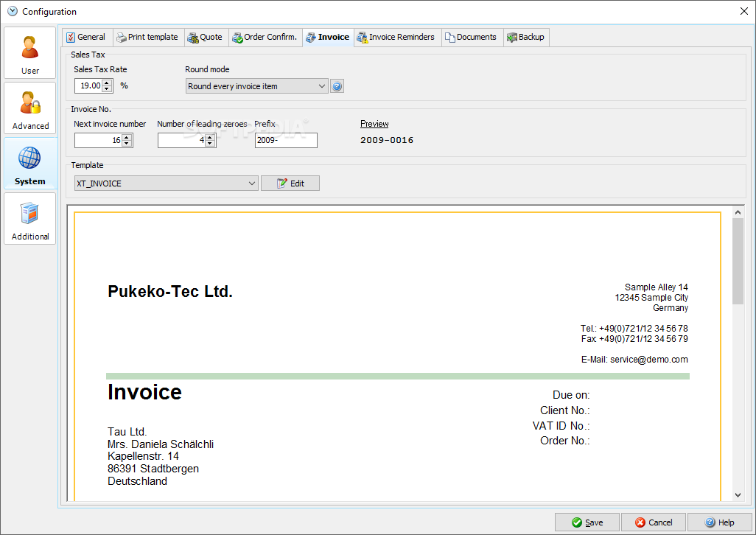Open the Backup tab
The width and height of the screenshot is (756, 535).
[x=525, y=37]
